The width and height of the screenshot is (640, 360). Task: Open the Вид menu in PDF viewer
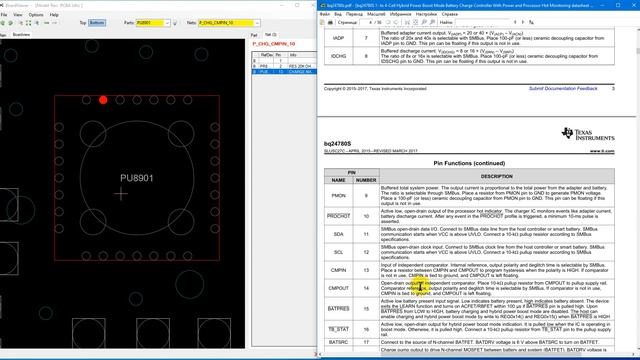(x=338, y=14)
